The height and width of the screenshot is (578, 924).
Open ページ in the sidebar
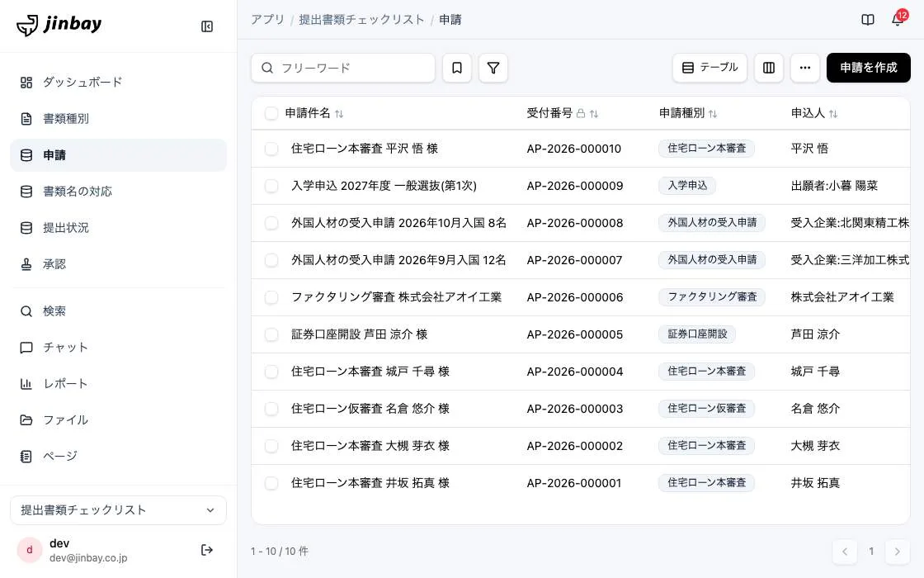(119, 457)
